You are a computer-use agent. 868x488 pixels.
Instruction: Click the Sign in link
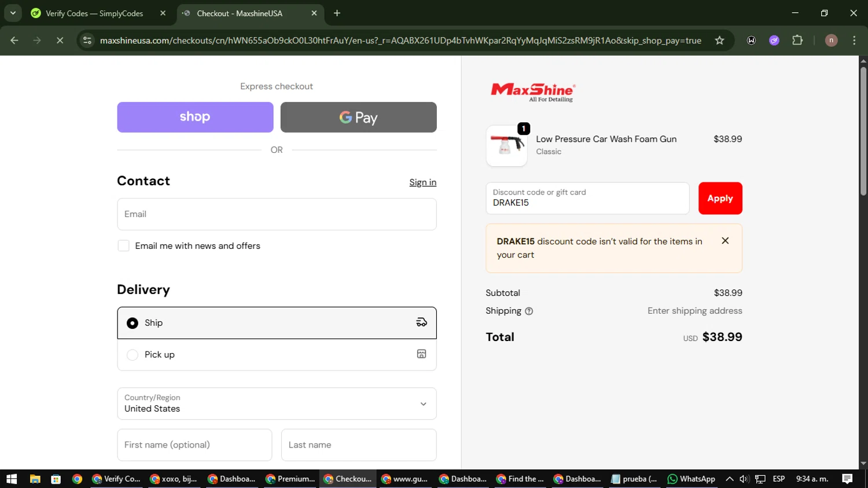tap(422, 182)
